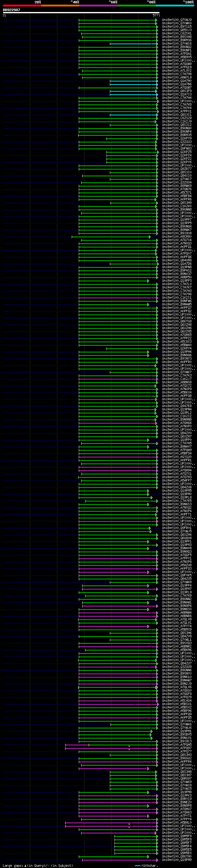The height and width of the screenshot is (868, 197).
Task: Select the UniRef100_Q19PL2 label
Action: point(177,413)
